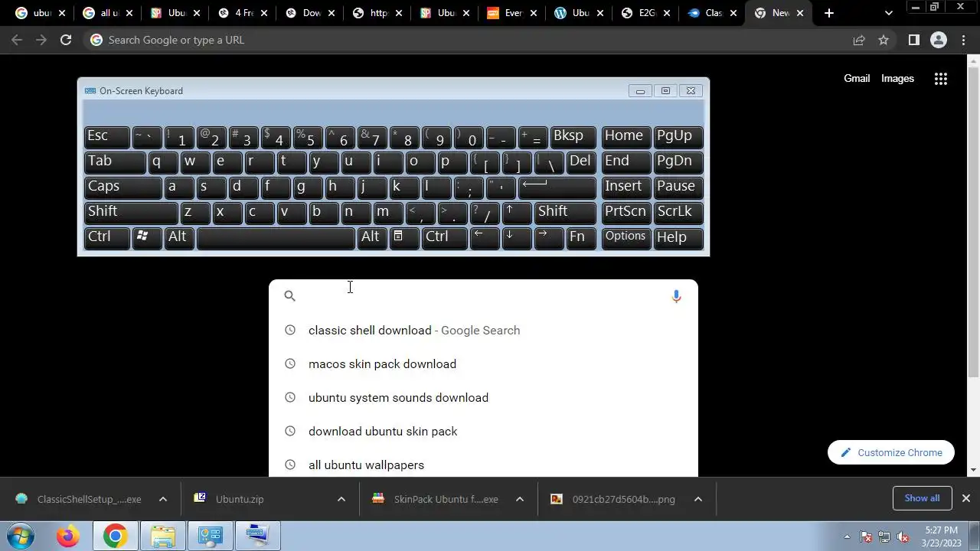Click the left arrow key on on-screen keyboard

[484, 238]
